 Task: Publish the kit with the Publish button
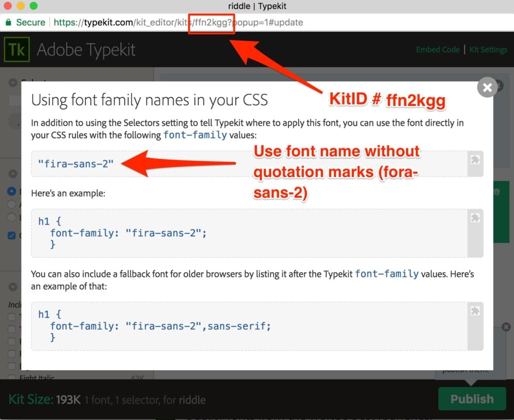472,399
